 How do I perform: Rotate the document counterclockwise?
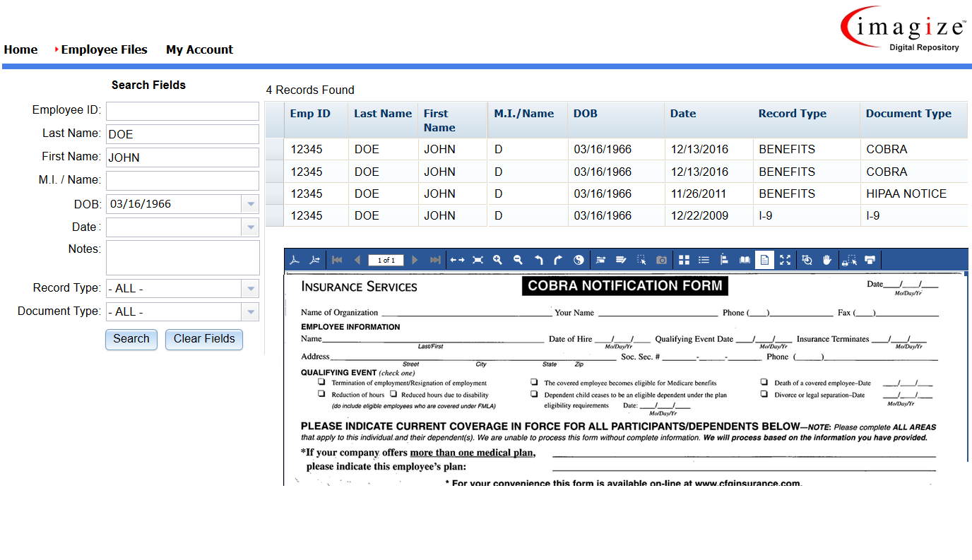click(x=538, y=260)
